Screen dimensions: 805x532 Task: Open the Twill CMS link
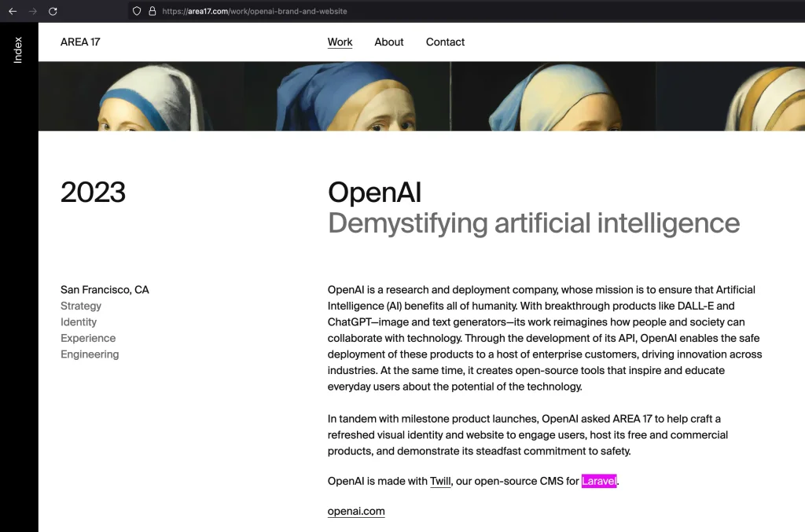(439, 480)
